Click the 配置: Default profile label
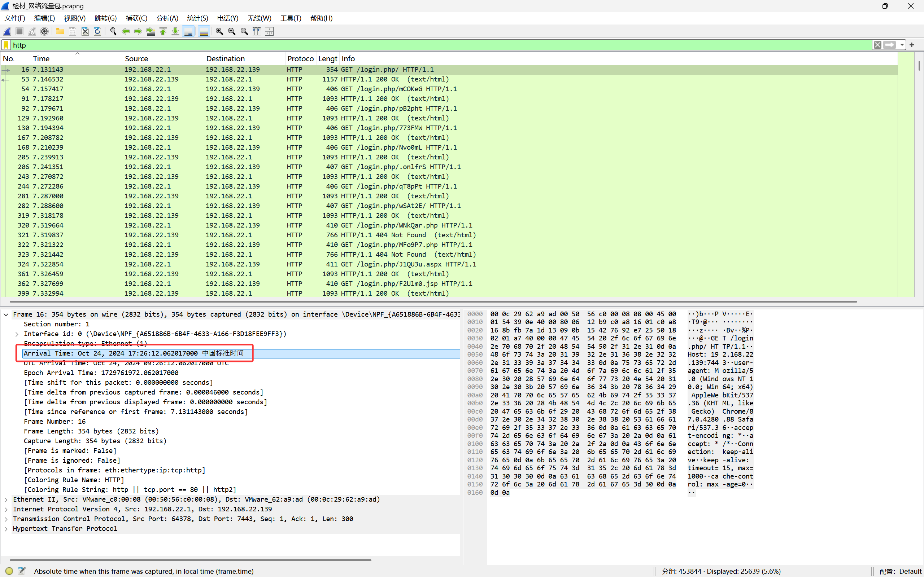 coord(900,571)
